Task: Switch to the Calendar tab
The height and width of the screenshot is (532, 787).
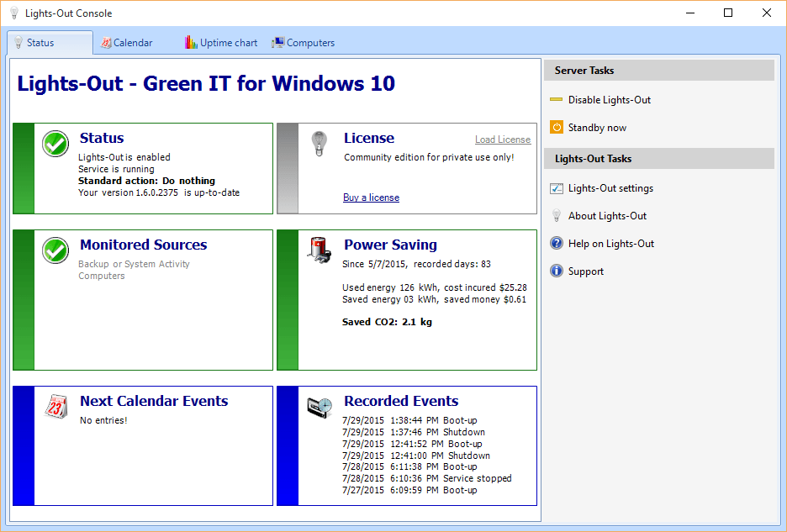Action: 126,43
